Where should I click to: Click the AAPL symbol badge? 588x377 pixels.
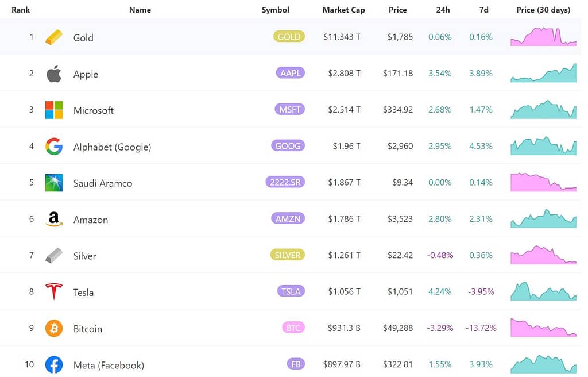coord(290,73)
